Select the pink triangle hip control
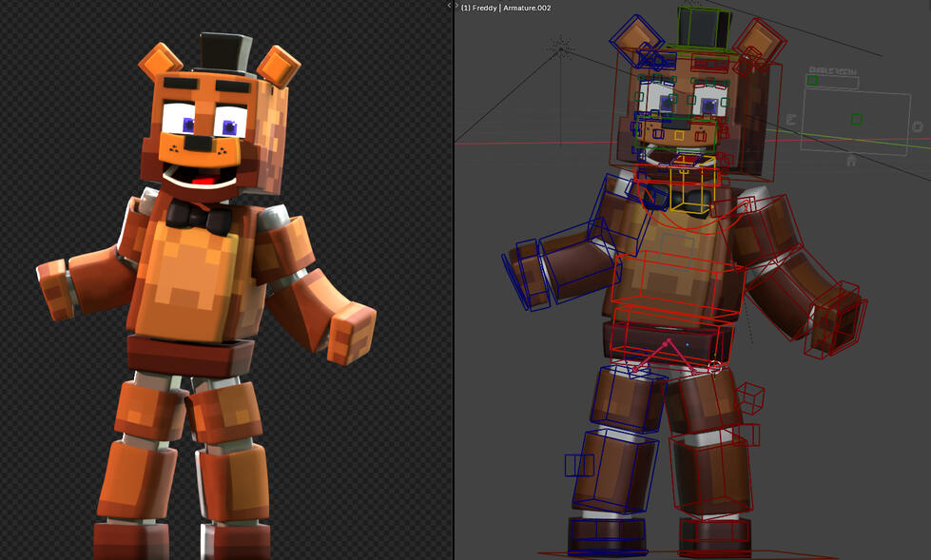This screenshot has height=560, width=931. (665, 357)
